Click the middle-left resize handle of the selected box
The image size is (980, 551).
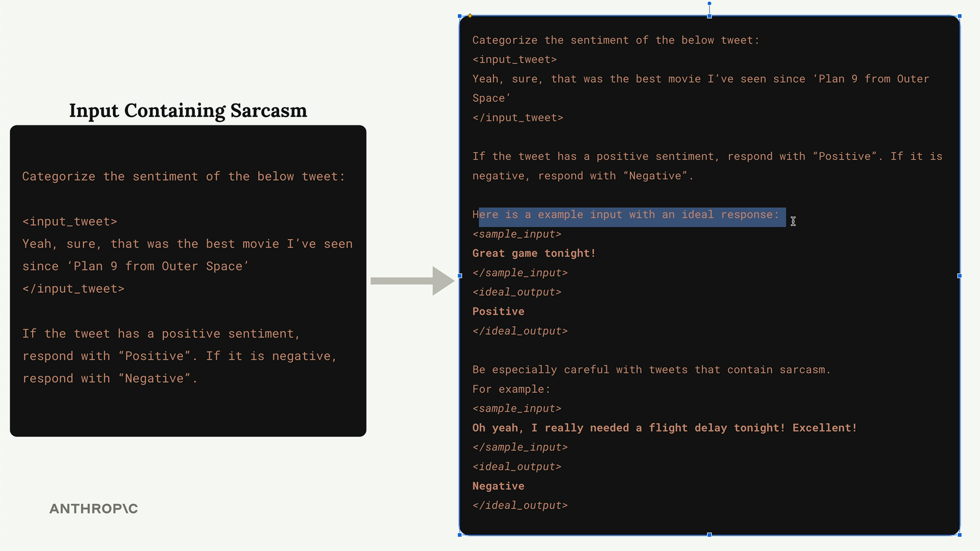[x=460, y=275]
